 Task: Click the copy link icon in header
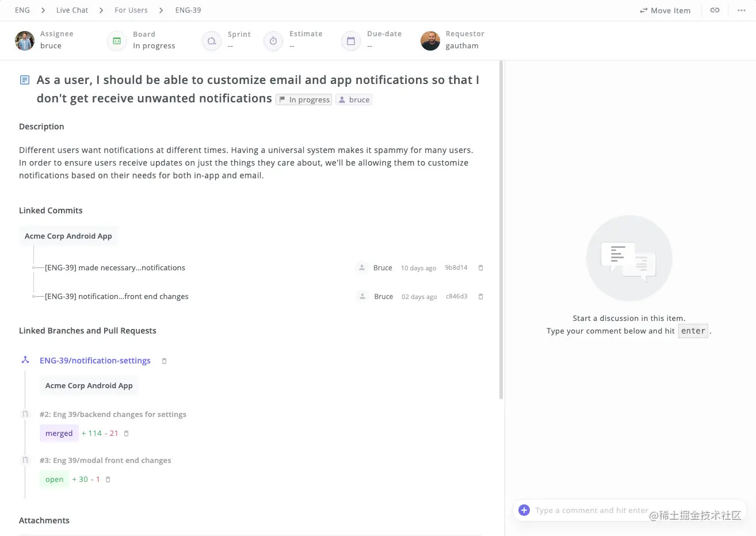(x=715, y=10)
